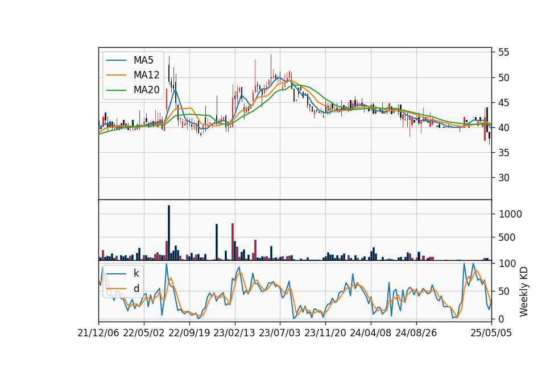This screenshot has width=546, height=392.
Task: Click the k legend label in KD panel
Action: click(136, 273)
